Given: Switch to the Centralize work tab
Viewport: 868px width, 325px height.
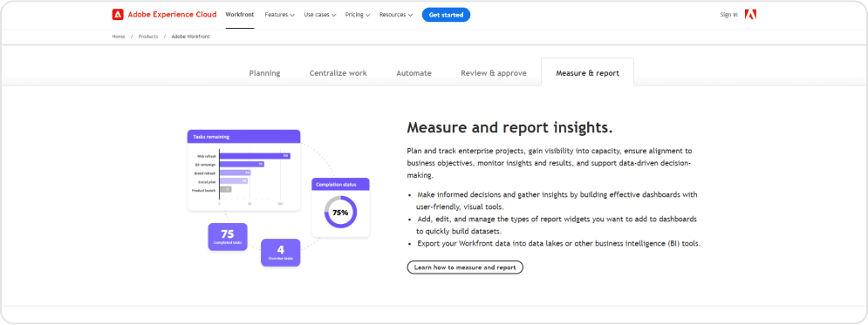Looking at the screenshot, I should click(338, 73).
